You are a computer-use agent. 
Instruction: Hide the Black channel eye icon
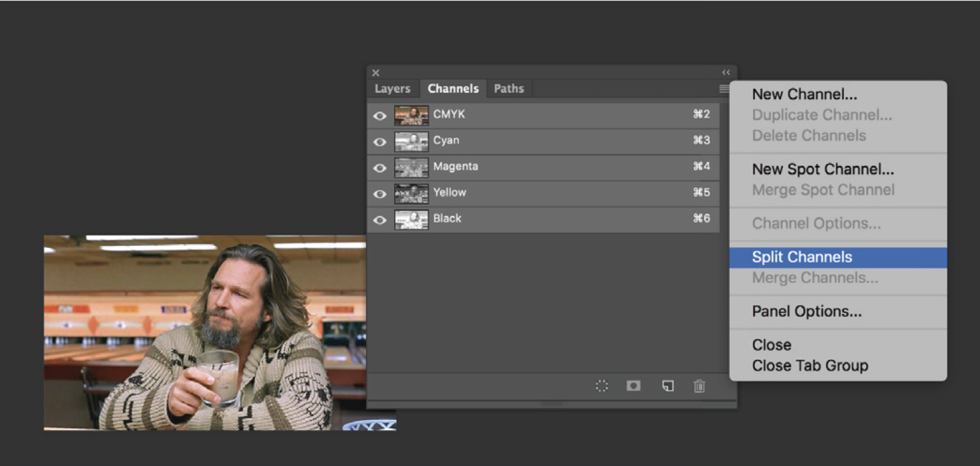click(x=380, y=220)
